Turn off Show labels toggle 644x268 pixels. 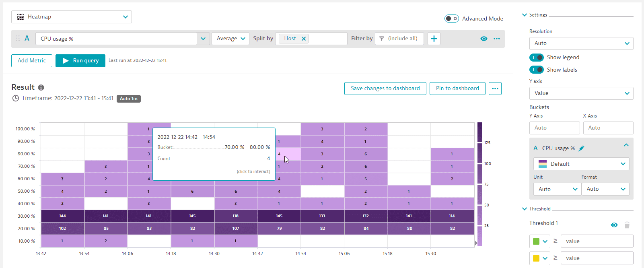(537, 70)
